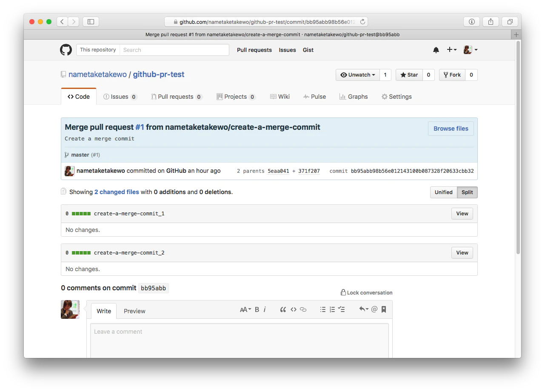Insert a link in comment

(x=303, y=309)
